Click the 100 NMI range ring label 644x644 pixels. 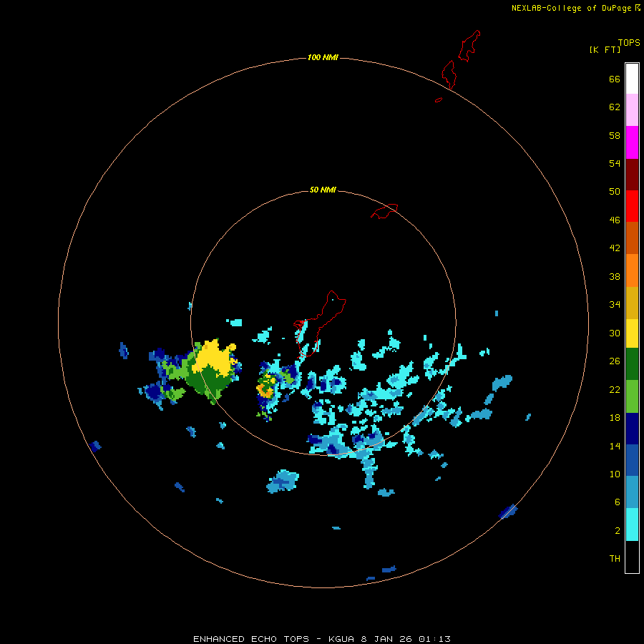coord(323,57)
